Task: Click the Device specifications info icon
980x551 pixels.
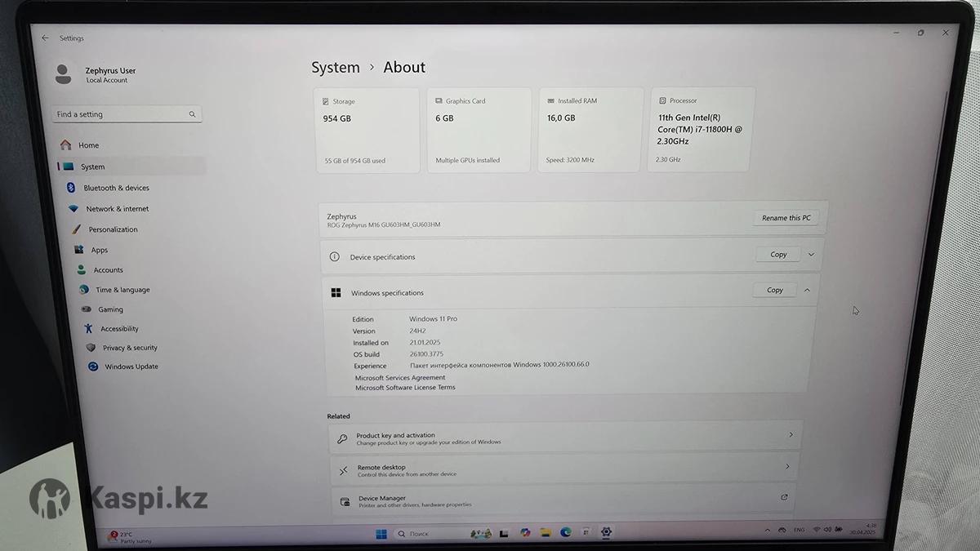Action: 334,256
